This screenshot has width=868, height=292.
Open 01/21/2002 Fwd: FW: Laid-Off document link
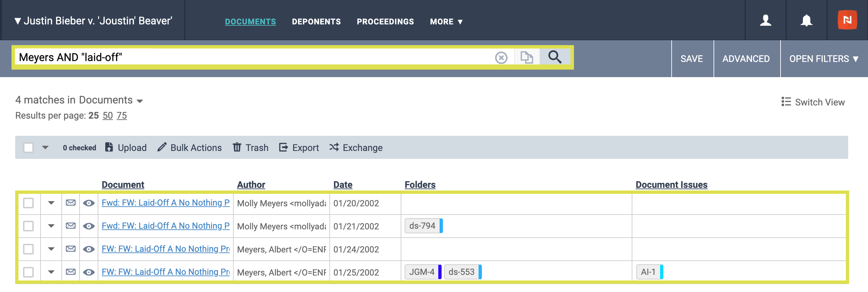pyautogui.click(x=165, y=226)
